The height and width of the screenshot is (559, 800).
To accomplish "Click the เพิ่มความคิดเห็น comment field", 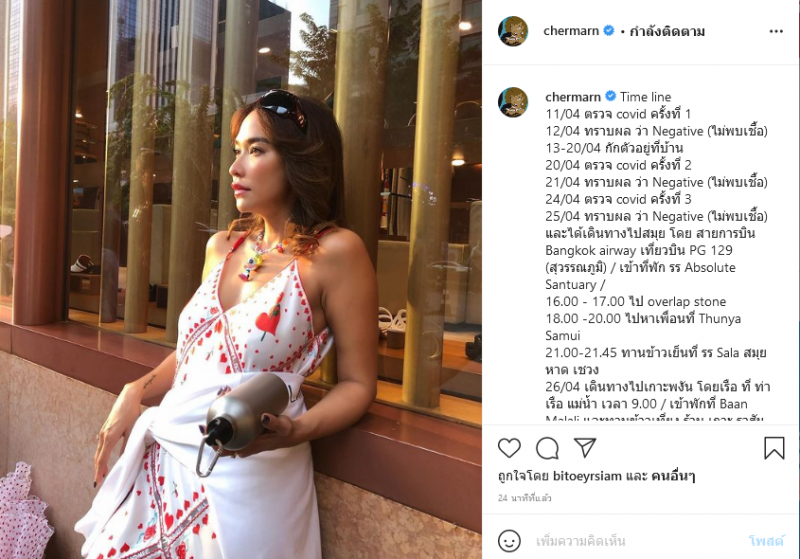I will point(633,541).
